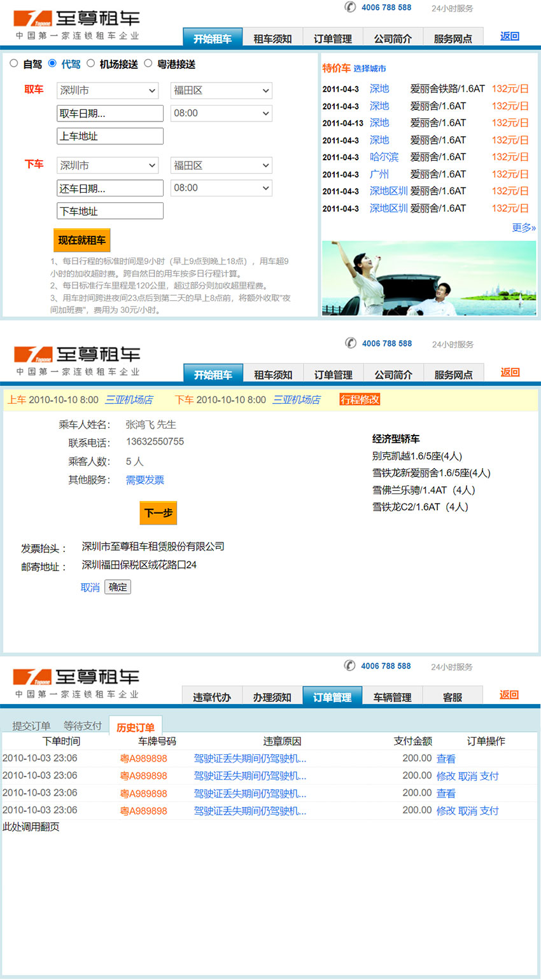Click the 上车地址 input field
541x980 pixels.
tap(109, 135)
